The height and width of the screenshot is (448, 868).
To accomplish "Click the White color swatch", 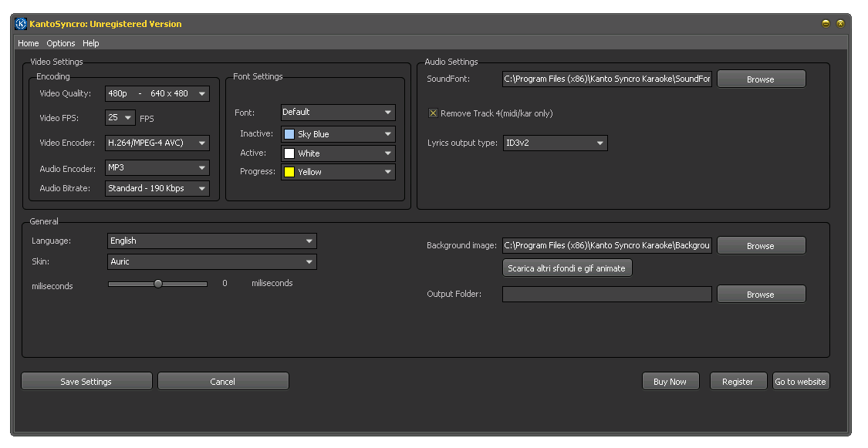I will (289, 153).
